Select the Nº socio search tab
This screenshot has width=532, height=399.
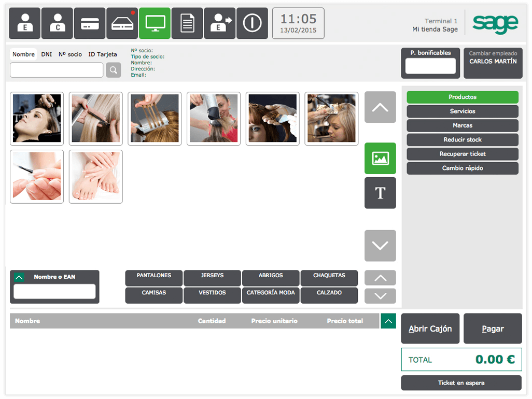70,54
